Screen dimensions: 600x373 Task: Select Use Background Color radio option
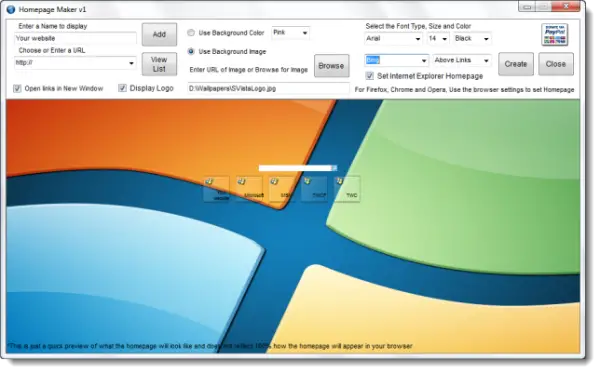click(191, 33)
